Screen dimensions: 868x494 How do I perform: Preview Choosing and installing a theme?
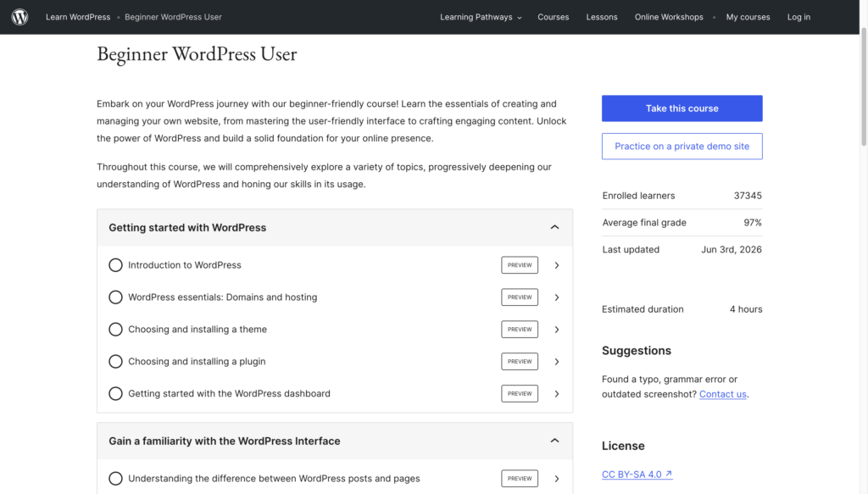tap(520, 329)
